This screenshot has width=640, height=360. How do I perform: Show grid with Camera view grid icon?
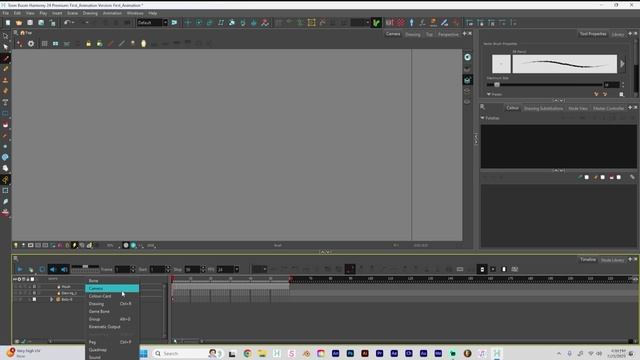[x=44, y=44]
